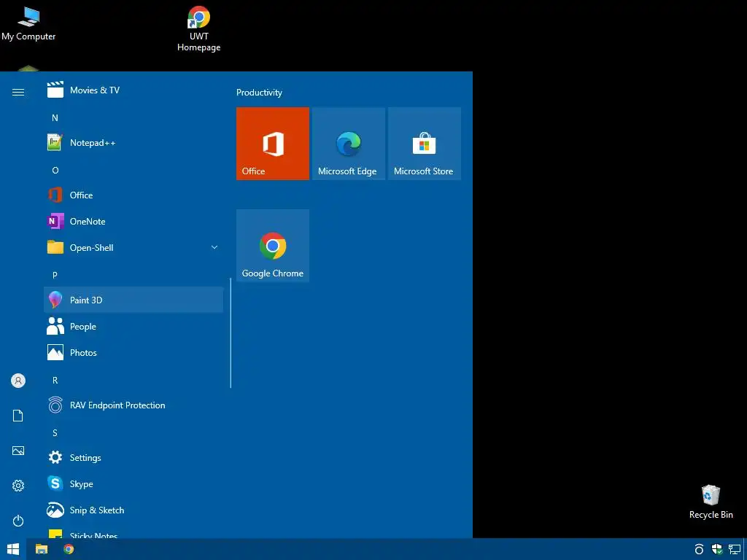This screenshot has width=747, height=560.
Task: Open Office in the app list
Action: coord(133,195)
